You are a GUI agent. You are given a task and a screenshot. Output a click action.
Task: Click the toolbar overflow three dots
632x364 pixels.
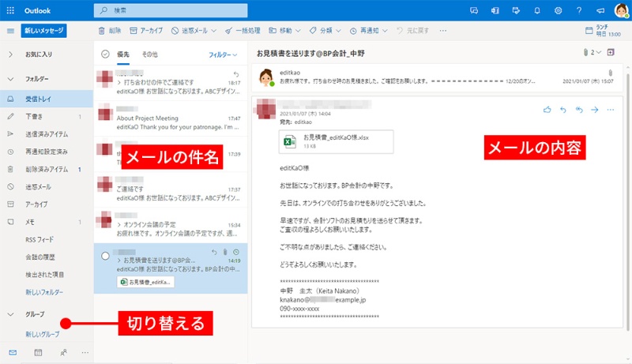coord(443,31)
